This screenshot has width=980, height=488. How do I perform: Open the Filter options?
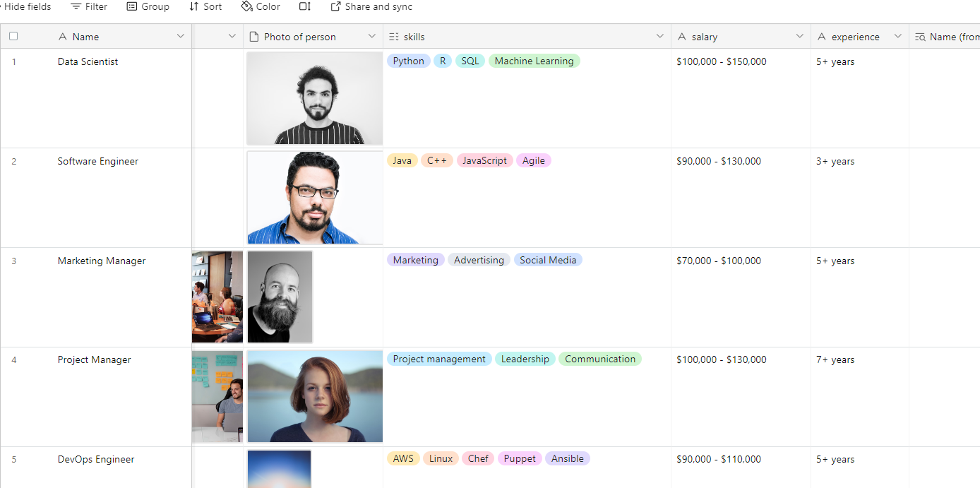coord(89,6)
